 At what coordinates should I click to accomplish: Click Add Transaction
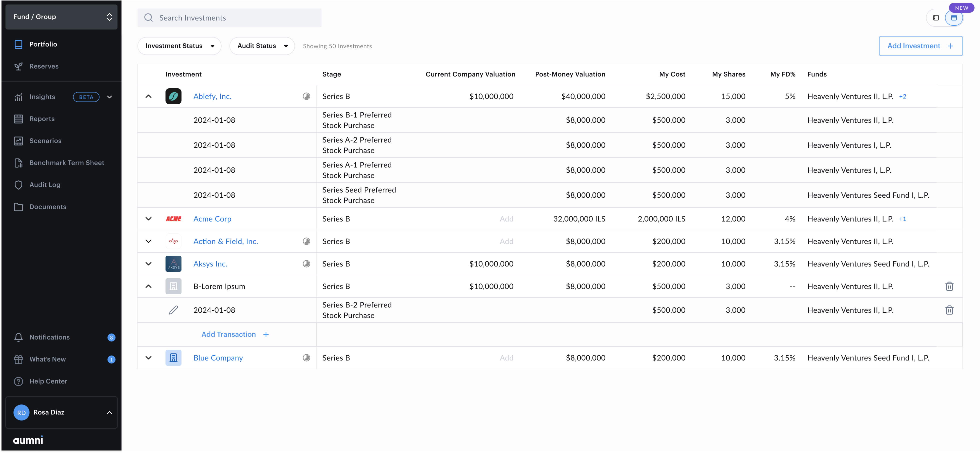pos(235,335)
